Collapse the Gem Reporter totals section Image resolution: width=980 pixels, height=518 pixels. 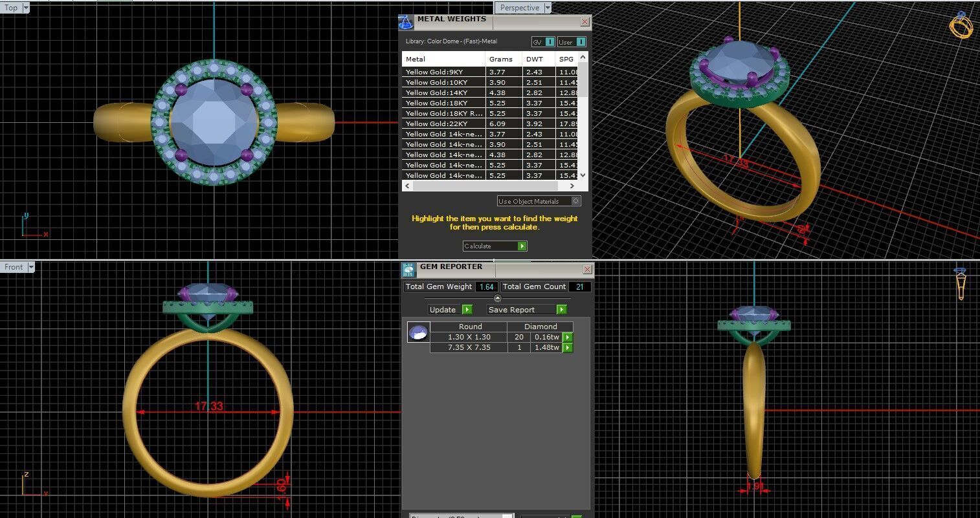click(497, 298)
